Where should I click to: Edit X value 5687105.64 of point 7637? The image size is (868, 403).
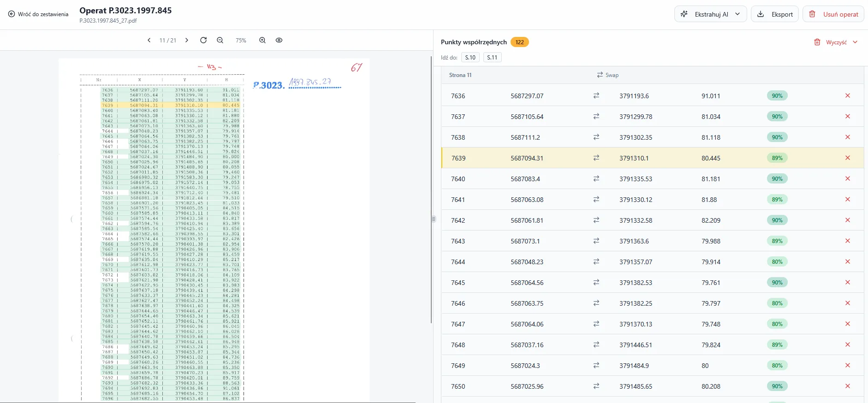[527, 117]
